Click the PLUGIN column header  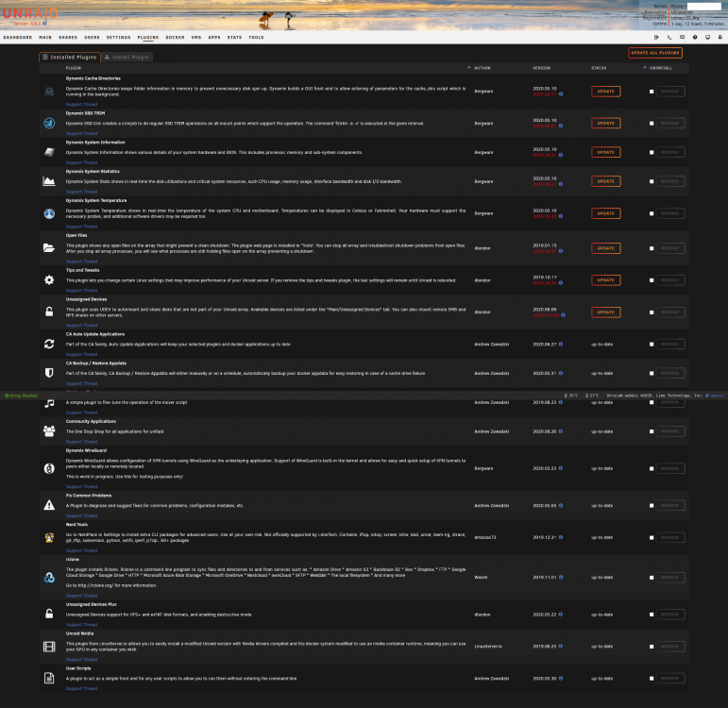[74, 68]
